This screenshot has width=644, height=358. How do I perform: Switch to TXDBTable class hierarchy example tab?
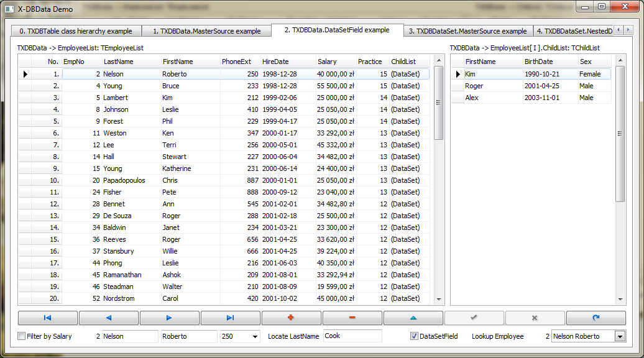76,31
